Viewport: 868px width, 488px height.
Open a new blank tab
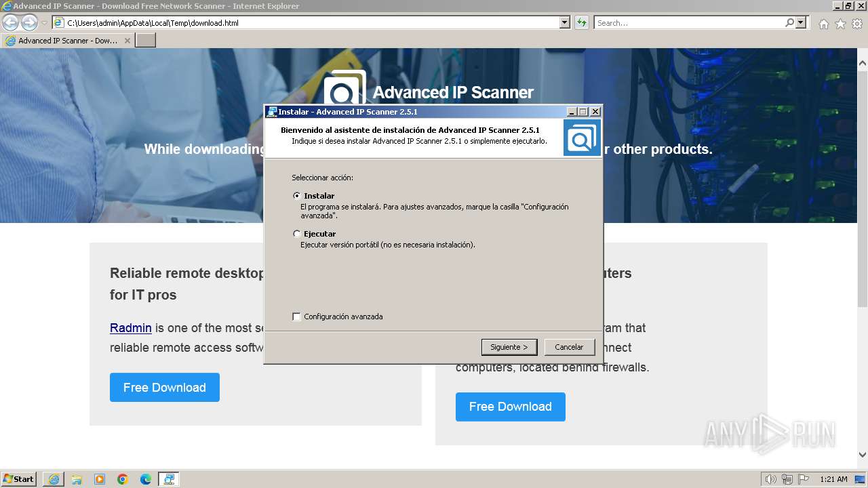146,41
